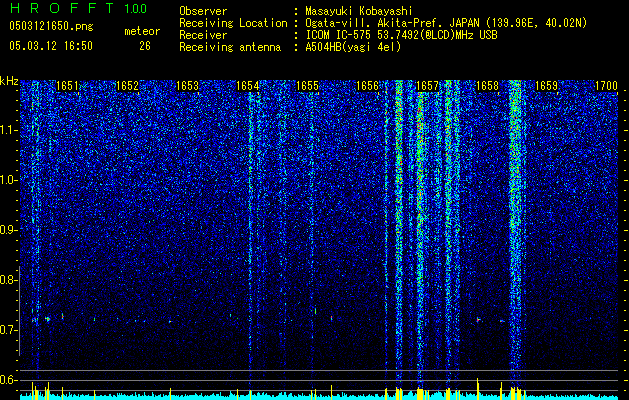Click the 'Observer' field label

[x=203, y=11]
